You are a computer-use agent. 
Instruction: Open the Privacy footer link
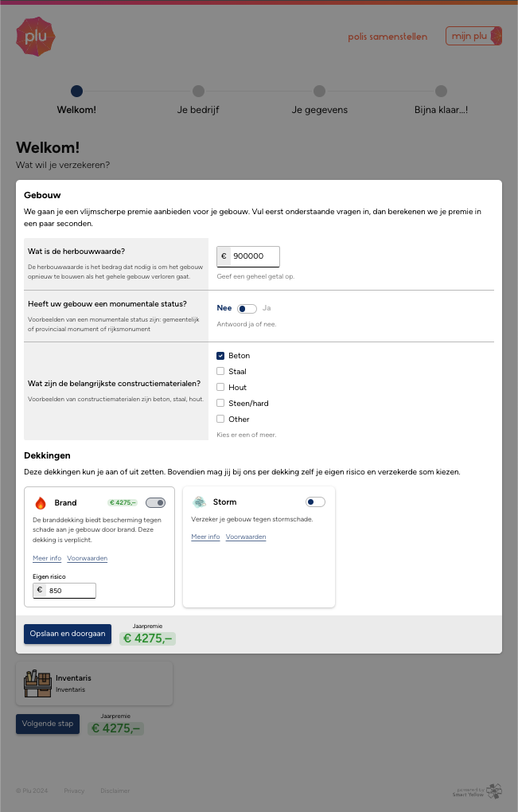[74, 791]
